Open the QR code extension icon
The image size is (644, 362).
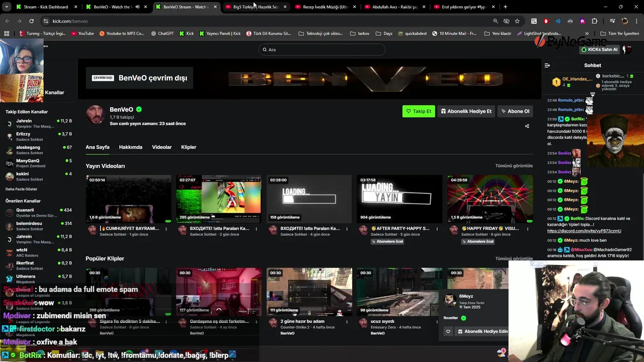point(534,21)
